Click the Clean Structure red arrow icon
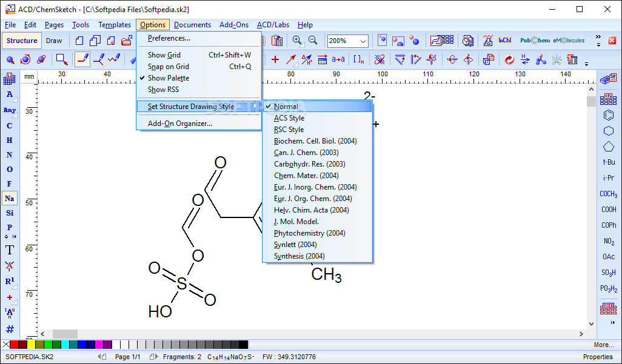This screenshot has height=364, width=622. click(509, 60)
